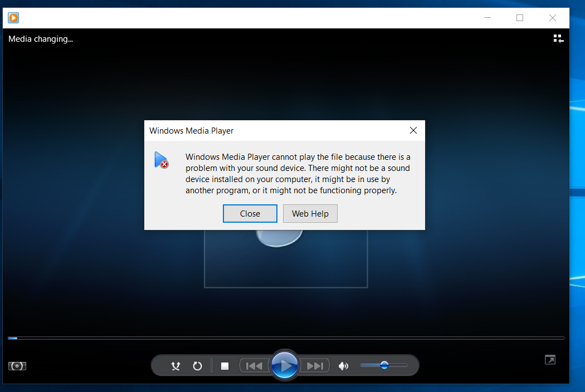The height and width of the screenshot is (392, 585).
Task: Switch to Library view via top-right icon
Action: [x=558, y=38]
